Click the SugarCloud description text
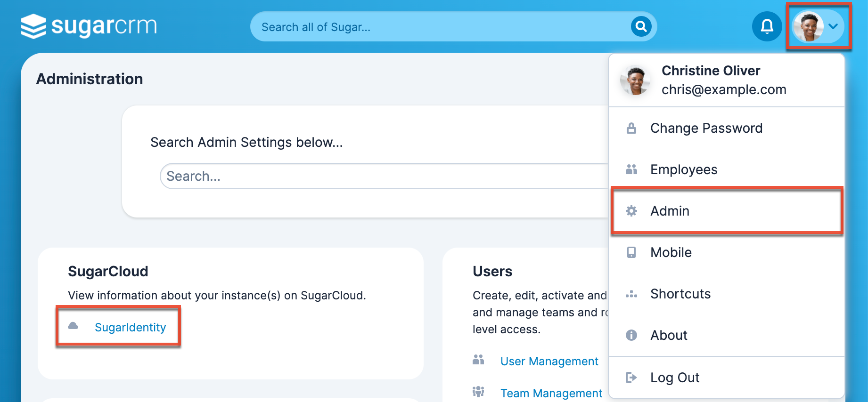 [217, 295]
